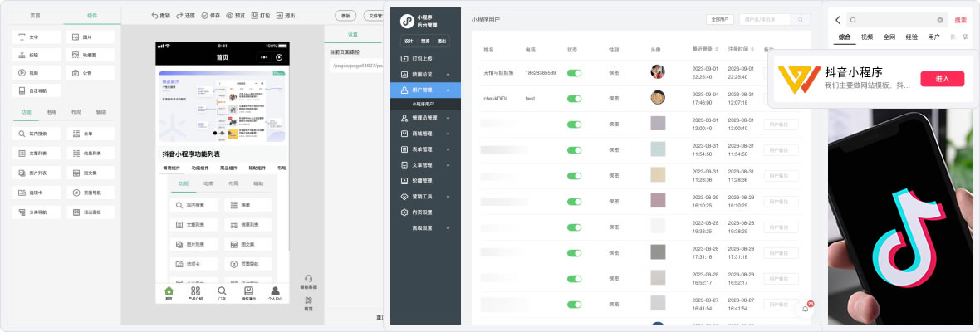Click the three-dots menu in phone header
The width and height of the screenshot is (980, 332).
264,57
